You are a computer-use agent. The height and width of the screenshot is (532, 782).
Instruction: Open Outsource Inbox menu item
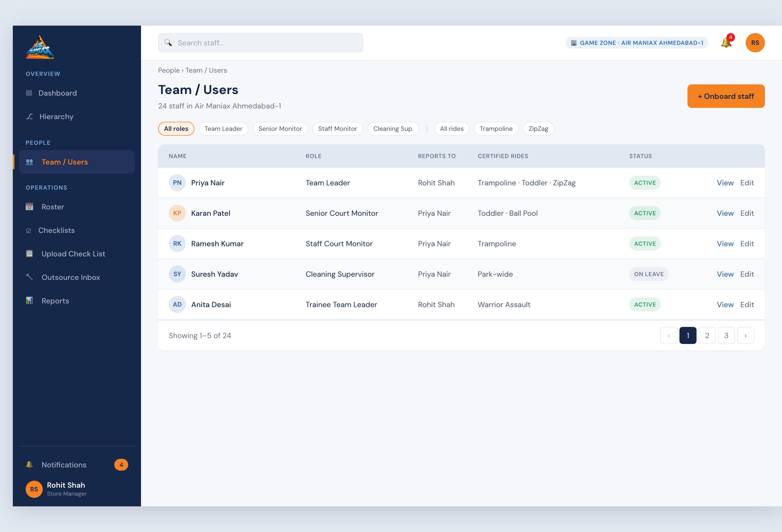(x=77, y=277)
